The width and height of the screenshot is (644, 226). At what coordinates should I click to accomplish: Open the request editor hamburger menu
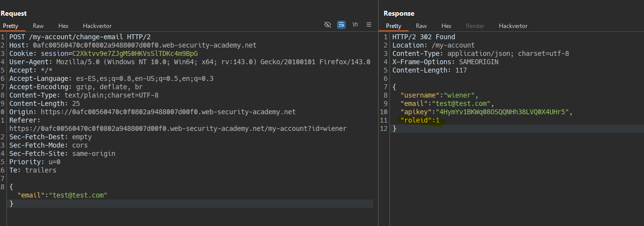[x=369, y=25]
